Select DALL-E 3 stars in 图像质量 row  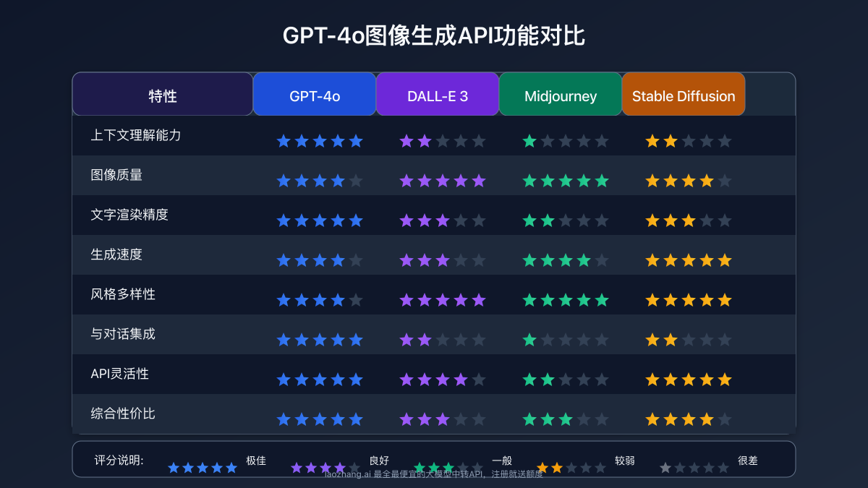tap(443, 181)
